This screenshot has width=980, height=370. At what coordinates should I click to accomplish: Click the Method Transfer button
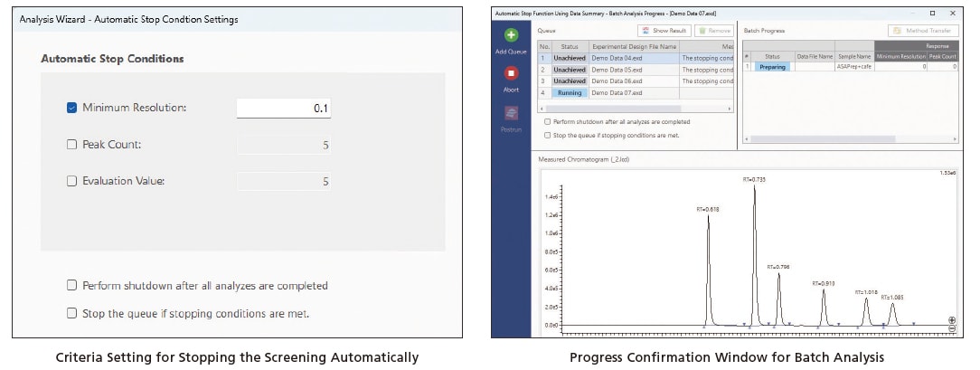click(x=923, y=30)
